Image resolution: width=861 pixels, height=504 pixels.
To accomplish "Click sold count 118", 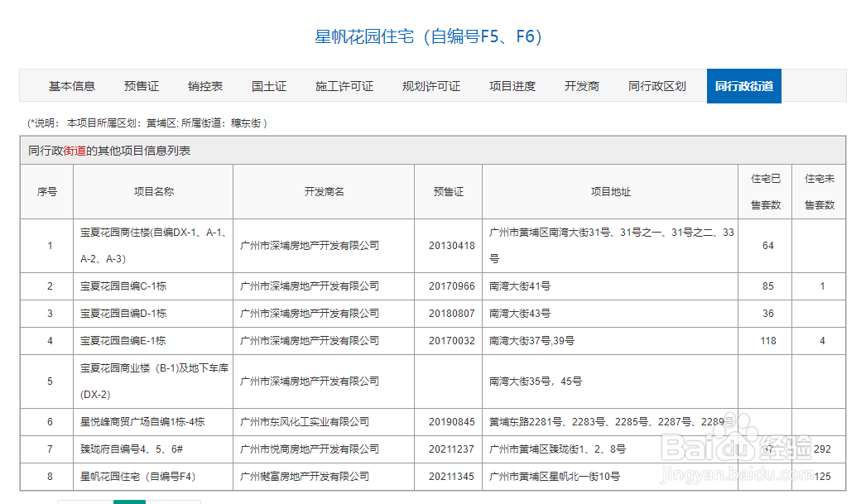I will pyautogui.click(x=768, y=341).
